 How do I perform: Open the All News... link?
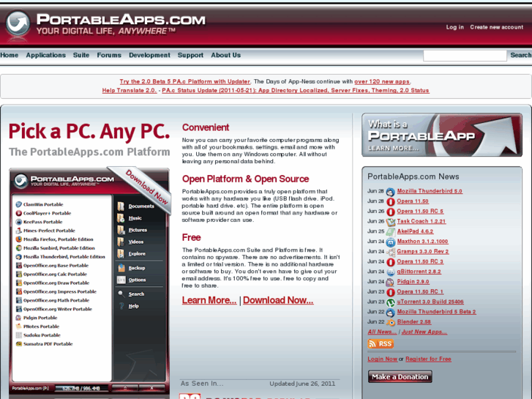coord(382,332)
